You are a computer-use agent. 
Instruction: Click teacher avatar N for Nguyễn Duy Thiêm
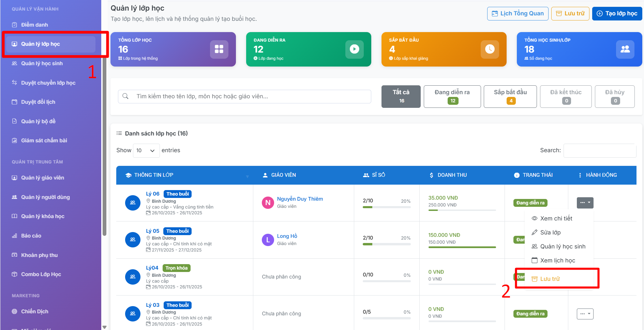268,203
